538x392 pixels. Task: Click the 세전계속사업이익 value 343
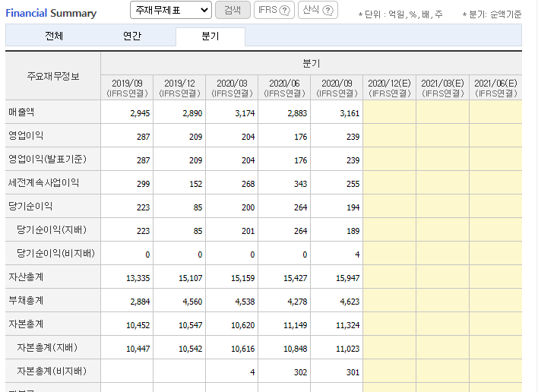click(300, 184)
